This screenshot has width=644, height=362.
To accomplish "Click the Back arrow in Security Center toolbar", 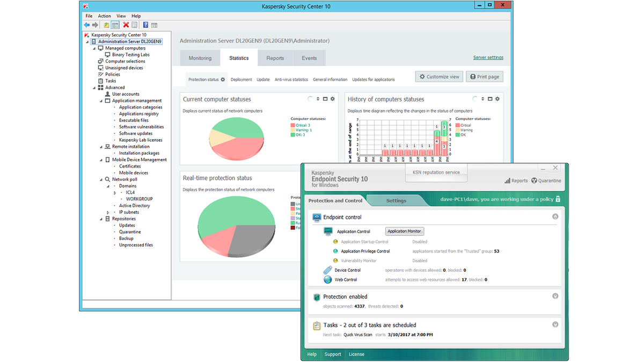I will 87,25.
